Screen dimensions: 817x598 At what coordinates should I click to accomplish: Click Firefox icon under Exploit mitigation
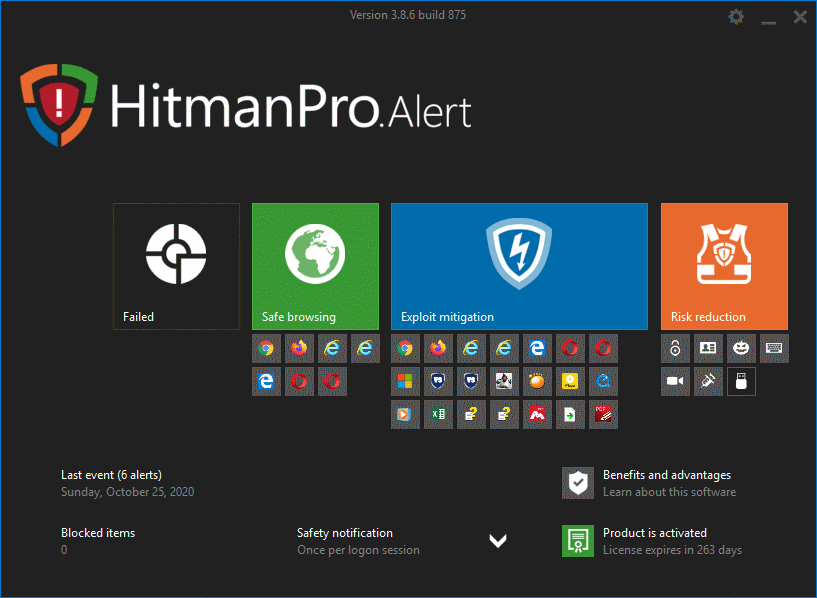tap(438, 348)
